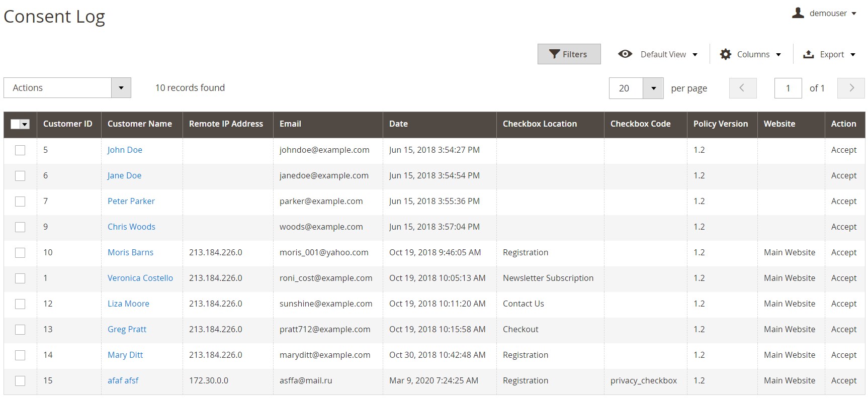Sort by Remote IP Address column header
This screenshot has width=868, height=399.
coord(228,124)
